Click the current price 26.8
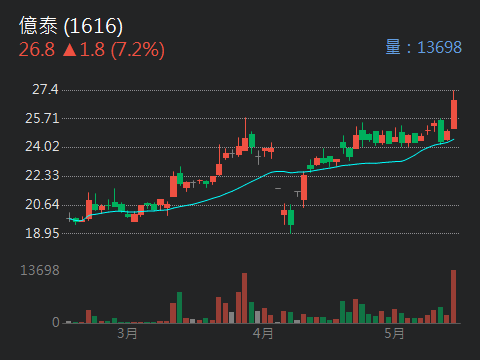The width and height of the screenshot is (480, 360). pos(37,49)
